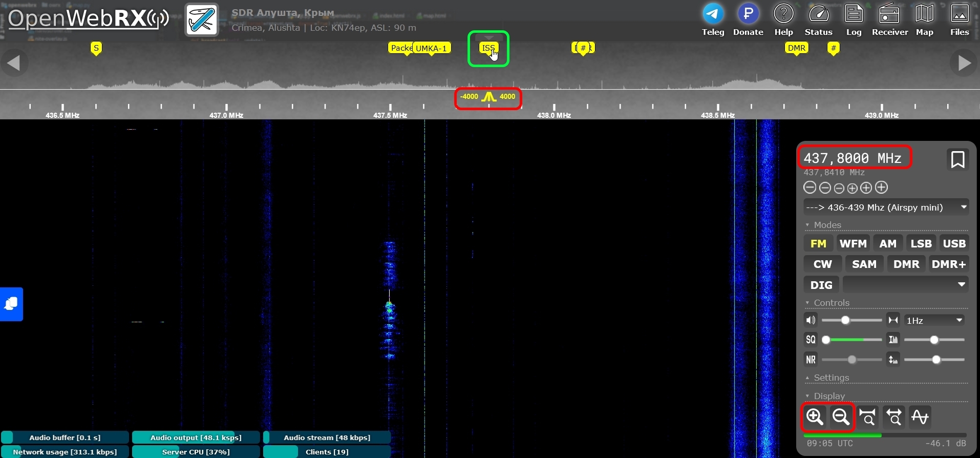Zoom in on the waterfall
Screen dimensions: 980x458
pyautogui.click(x=815, y=417)
